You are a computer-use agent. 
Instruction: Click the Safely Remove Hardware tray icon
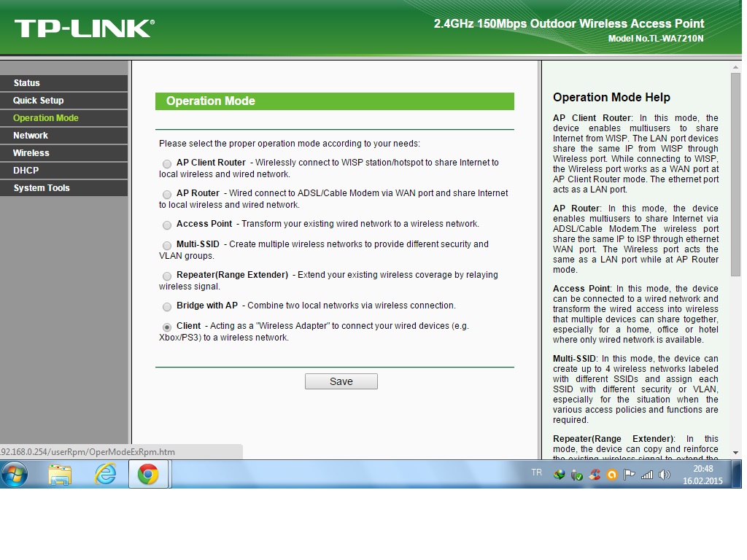pyautogui.click(x=576, y=474)
